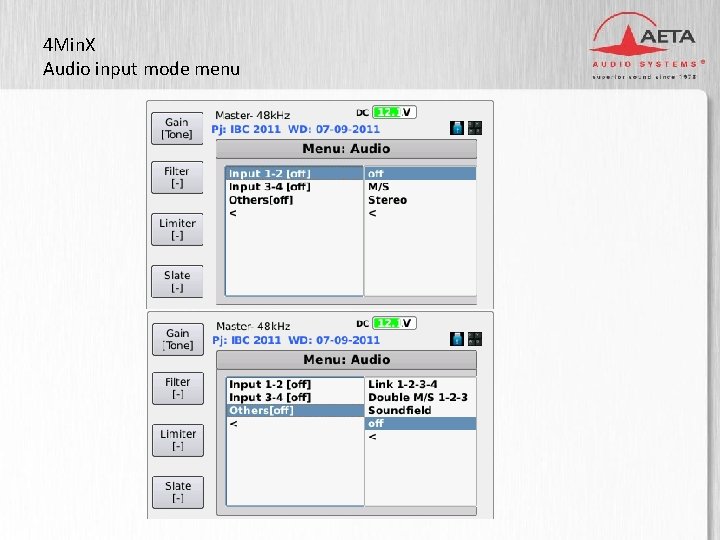
Task: Click Filter button in lower screen
Action: point(178,388)
